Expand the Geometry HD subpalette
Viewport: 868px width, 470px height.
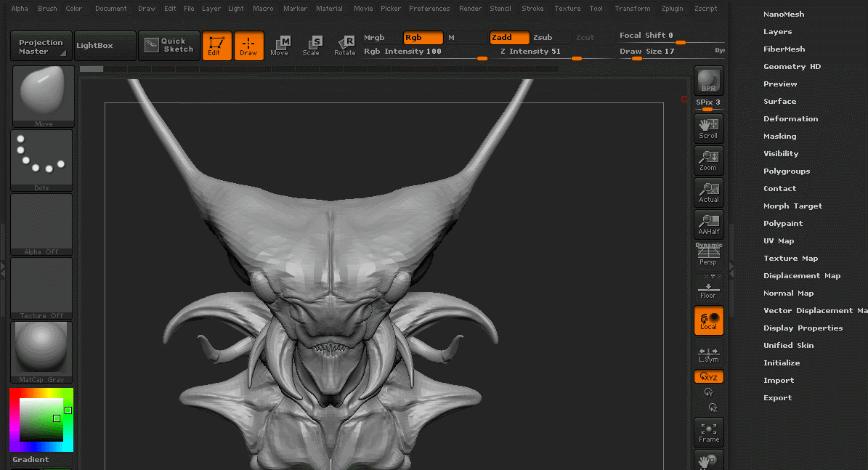tap(792, 66)
